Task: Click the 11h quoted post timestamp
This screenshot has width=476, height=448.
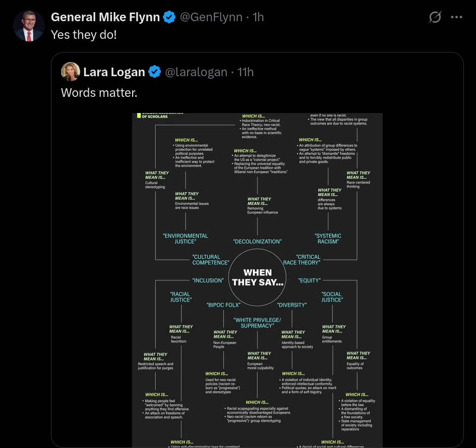Action: [246, 72]
